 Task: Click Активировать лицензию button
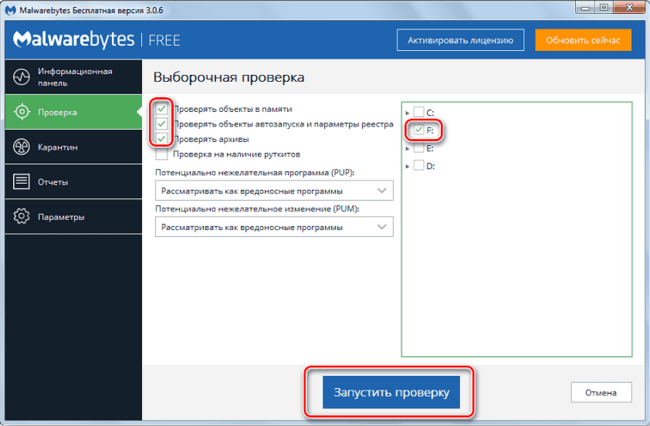(x=460, y=40)
